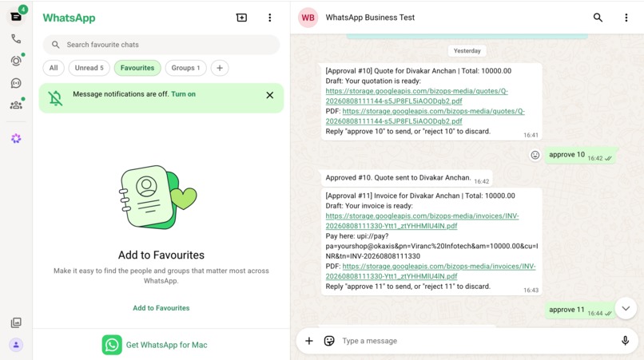
Task: Open the Chats icon in the sidebar
Action: pyautogui.click(x=16, y=17)
